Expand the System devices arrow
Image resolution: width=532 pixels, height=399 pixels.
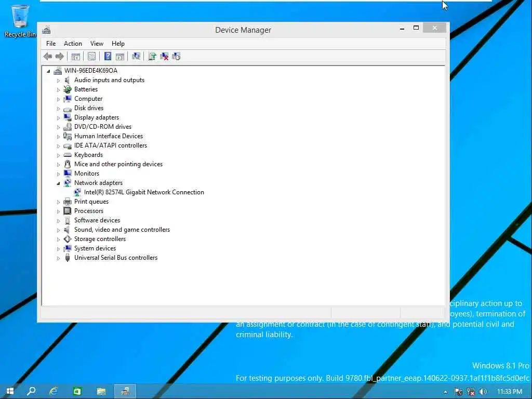coord(58,249)
